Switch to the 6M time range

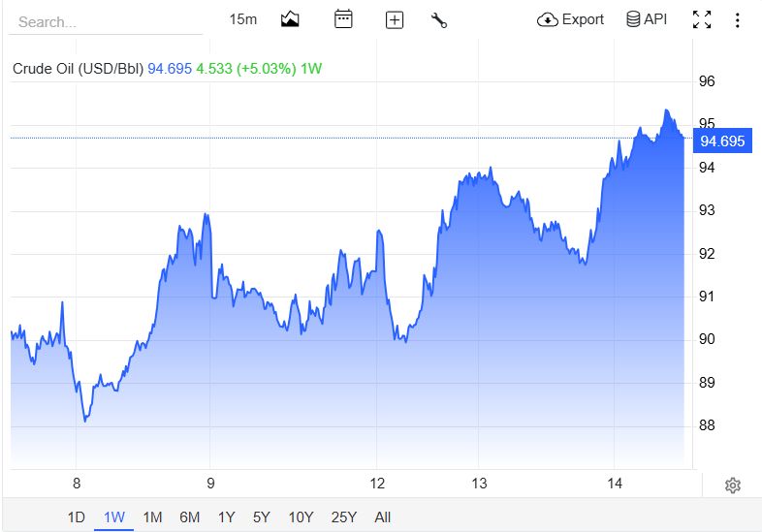(189, 516)
